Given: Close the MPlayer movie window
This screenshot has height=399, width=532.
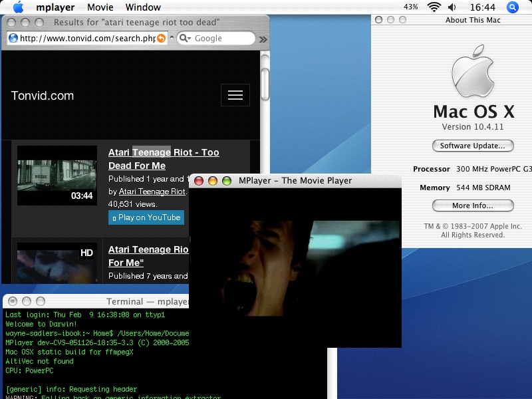Looking at the screenshot, I should tap(199, 181).
